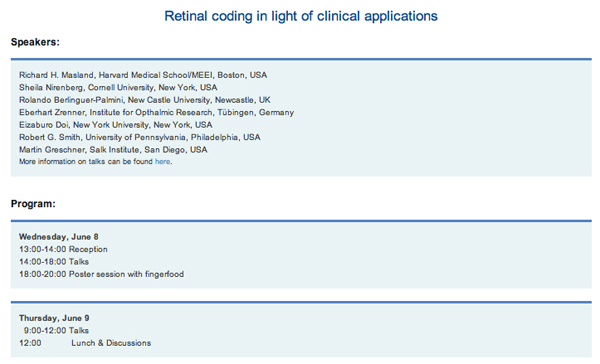Click Robert G. Smith speaker line
This screenshot has width=600, height=364.
point(140,137)
